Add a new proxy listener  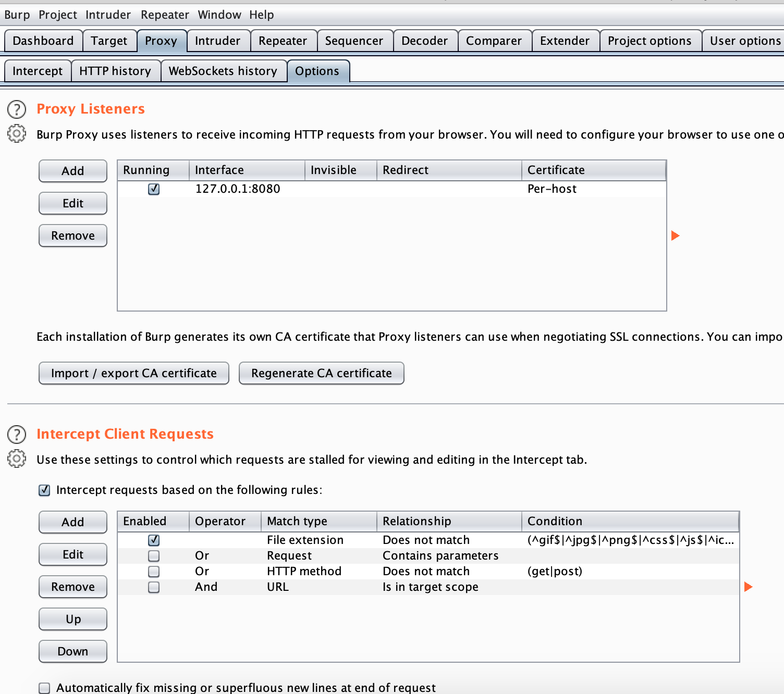click(x=73, y=171)
